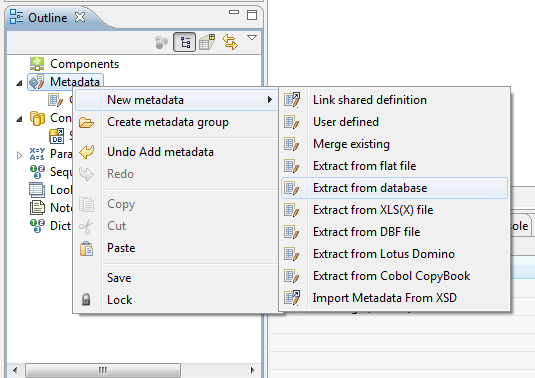Click the Link shared definition icon
This screenshot has height=378, width=535.
(292, 99)
